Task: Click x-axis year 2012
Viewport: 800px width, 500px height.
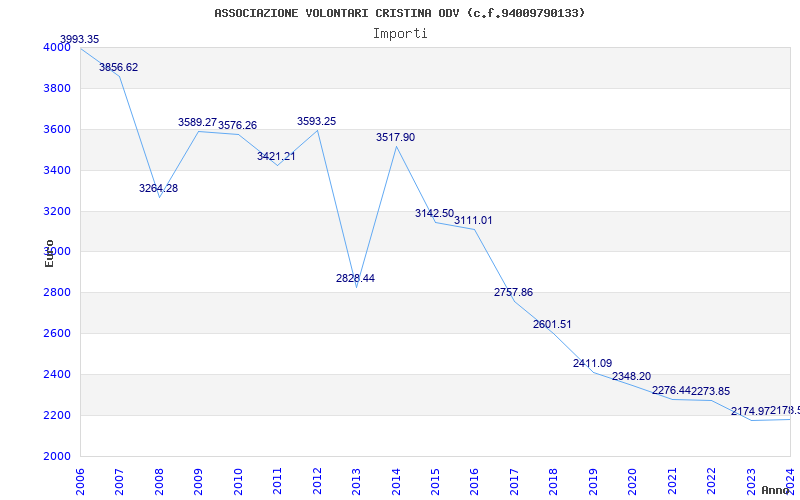Action: pyautogui.click(x=317, y=482)
